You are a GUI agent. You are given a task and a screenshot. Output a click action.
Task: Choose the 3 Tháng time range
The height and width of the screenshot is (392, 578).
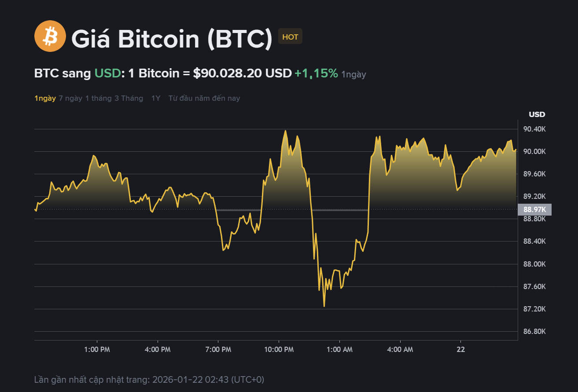[129, 98]
